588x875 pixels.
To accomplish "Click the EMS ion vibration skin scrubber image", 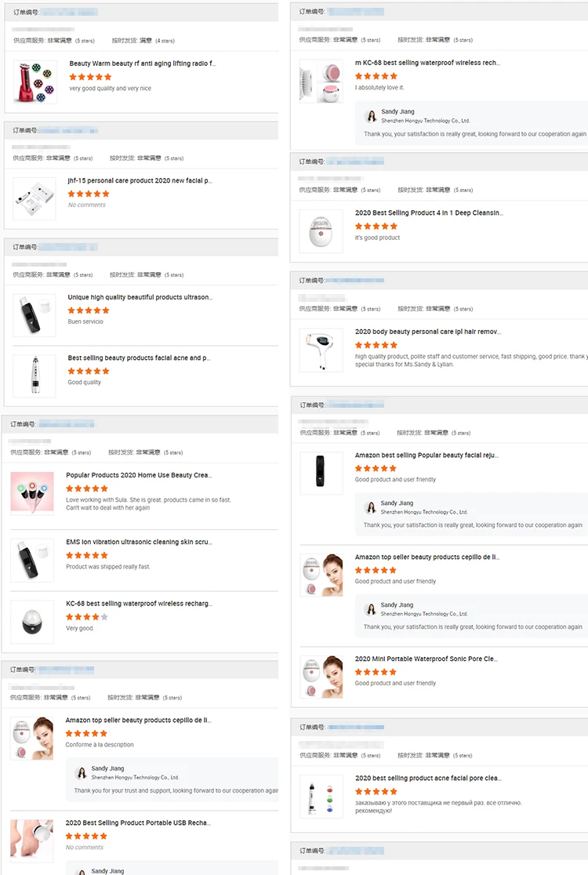I will click(x=32, y=560).
